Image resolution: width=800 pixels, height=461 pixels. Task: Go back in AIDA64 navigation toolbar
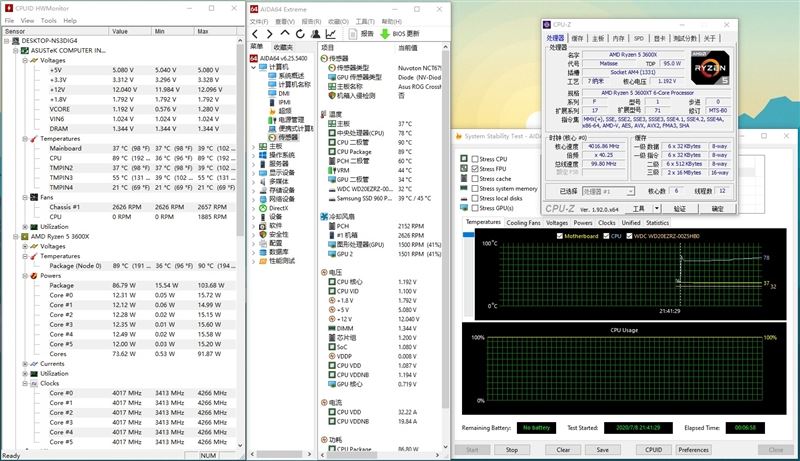click(x=255, y=34)
